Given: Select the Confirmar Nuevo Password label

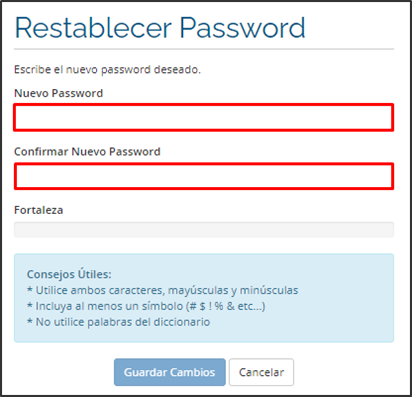Looking at the screenshot, I should tap(87, 152).
